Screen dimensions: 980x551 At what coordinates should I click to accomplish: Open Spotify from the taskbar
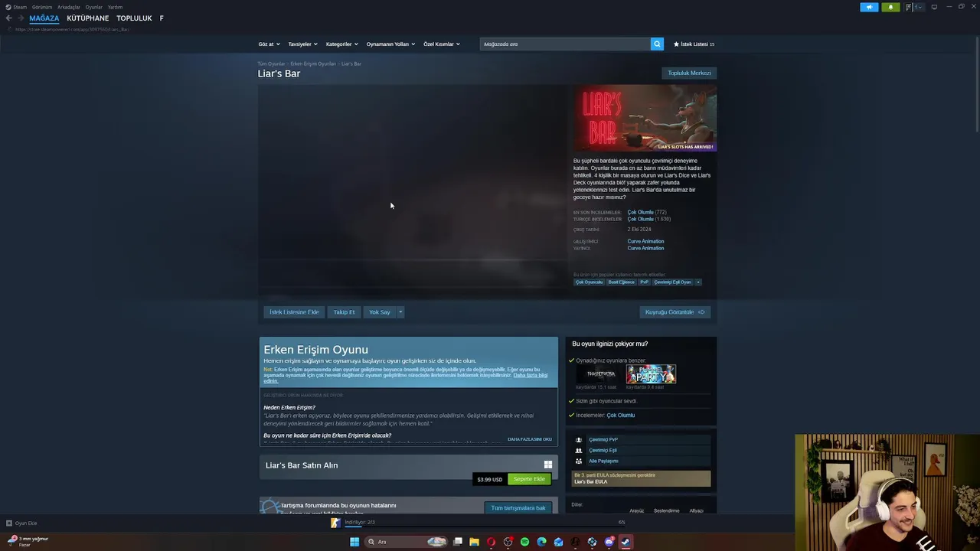coord(524,542)
